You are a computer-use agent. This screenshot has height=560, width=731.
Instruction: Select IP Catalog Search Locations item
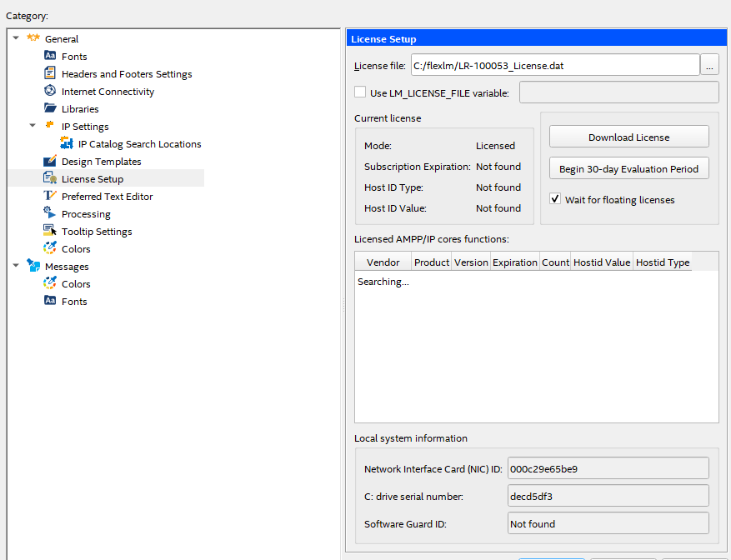pyautogui.click(x=139, y=144)
